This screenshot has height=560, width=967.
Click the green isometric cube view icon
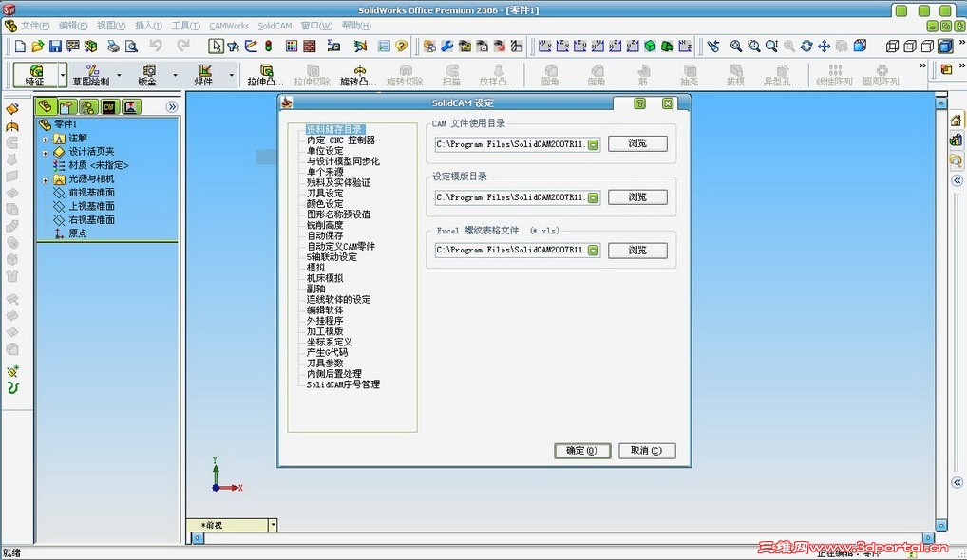[650, 47]
